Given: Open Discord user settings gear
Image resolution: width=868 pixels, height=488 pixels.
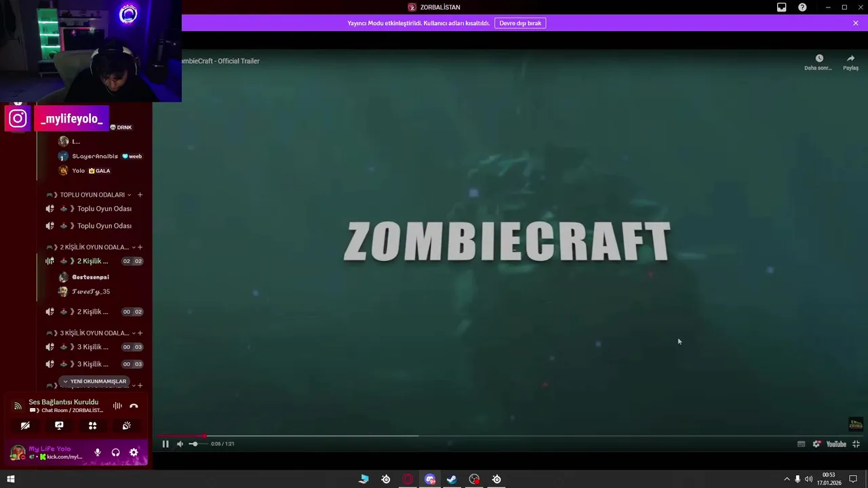Looking at the screenshot, I should [134, 453].
